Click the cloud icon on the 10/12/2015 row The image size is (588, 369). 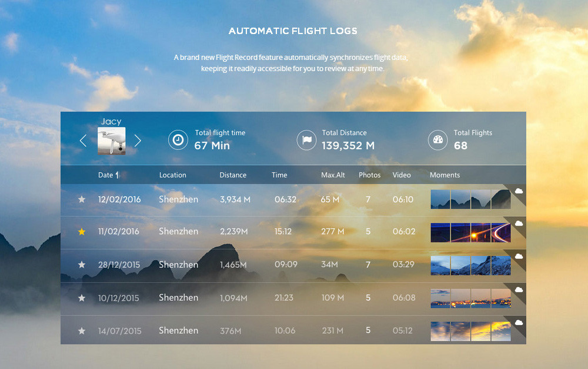click(519, 290)
